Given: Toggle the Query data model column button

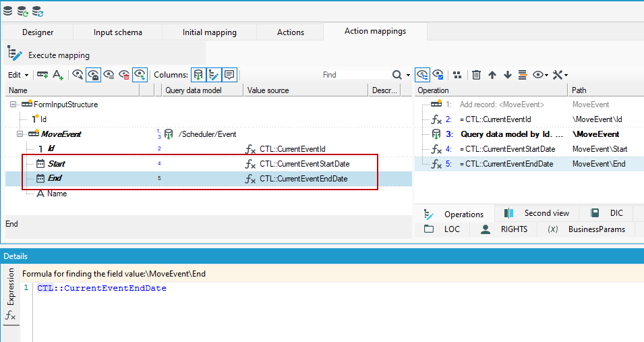Looking at the screenshot, I should pos(198,75).
